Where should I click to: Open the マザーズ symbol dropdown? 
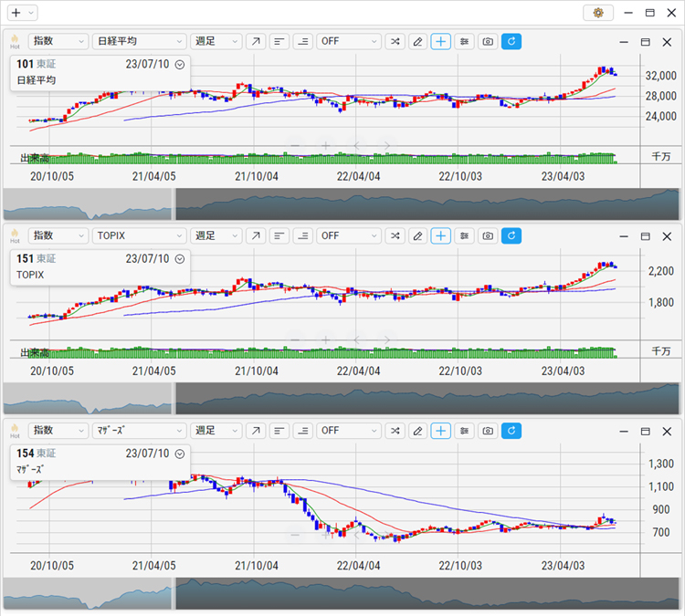[x=140, y=431]
